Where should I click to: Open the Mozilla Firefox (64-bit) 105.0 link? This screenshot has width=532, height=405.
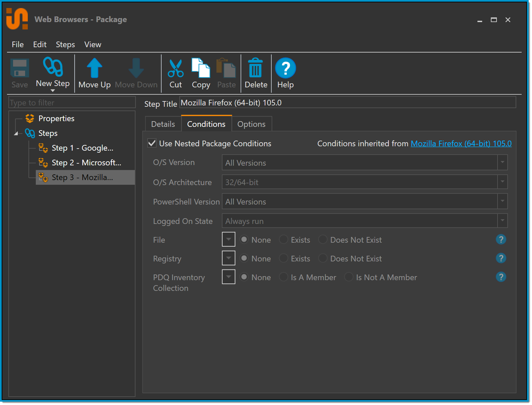pyautogui.click(x=461, y=144)
